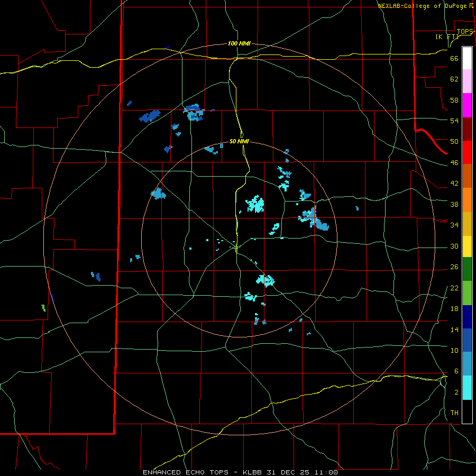Click the TOPS legend title
This screenshot has height=476, width=476.
(465, 31)
